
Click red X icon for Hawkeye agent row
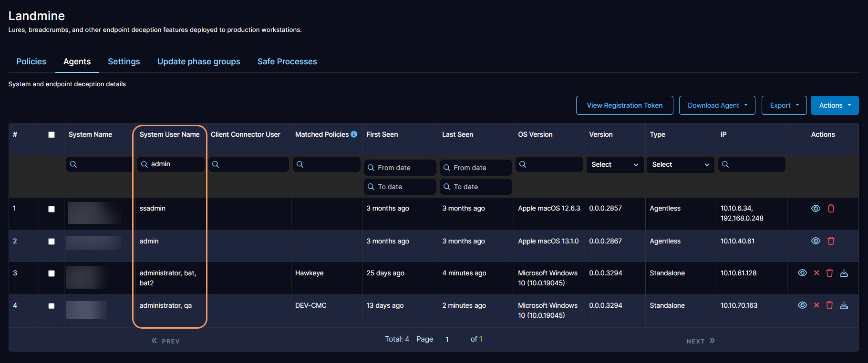coord(816,273)
